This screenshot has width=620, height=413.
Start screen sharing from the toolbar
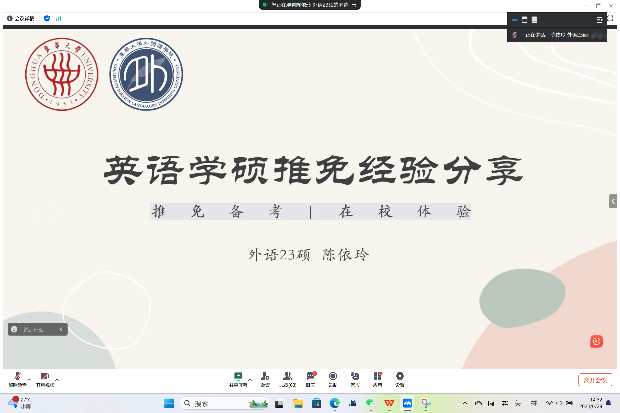pos(238,377)
